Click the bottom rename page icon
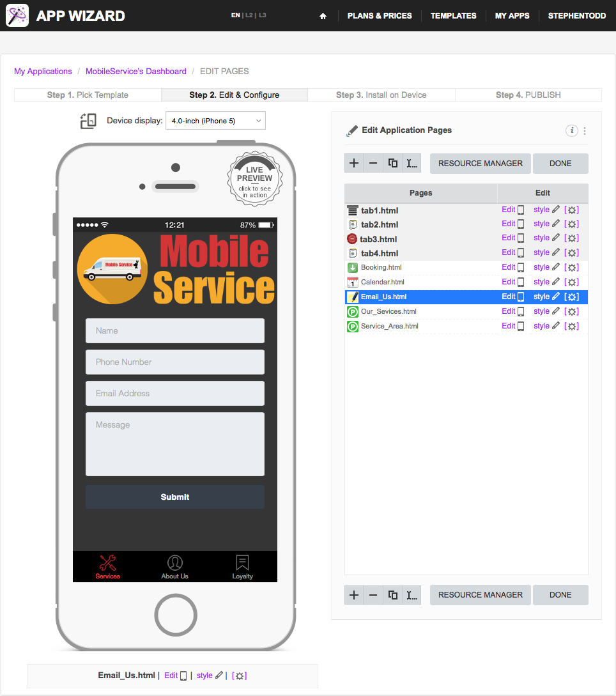 pyautogui.click(x=412, y=595)
